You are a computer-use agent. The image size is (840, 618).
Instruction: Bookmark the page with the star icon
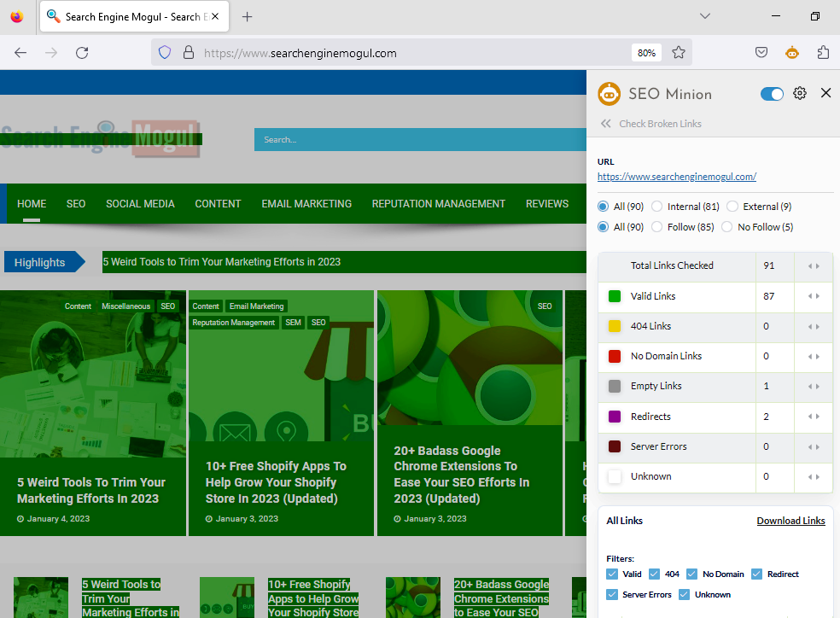(x=679, y=52)
